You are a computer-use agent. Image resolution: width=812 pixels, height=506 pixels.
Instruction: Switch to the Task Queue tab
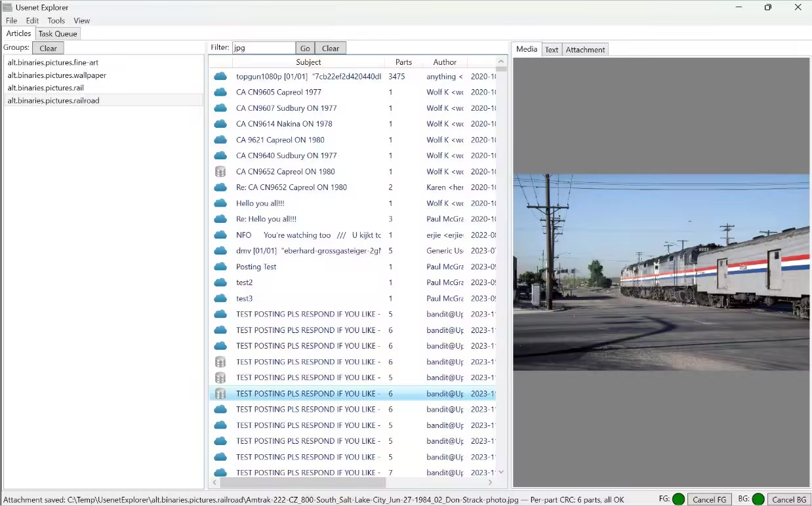(58, 33)
